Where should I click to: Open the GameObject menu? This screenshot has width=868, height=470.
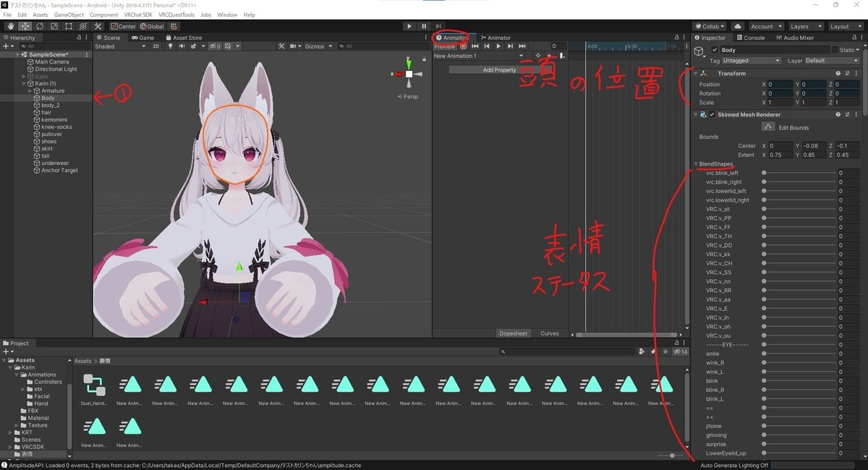click(x=69, y=14)
